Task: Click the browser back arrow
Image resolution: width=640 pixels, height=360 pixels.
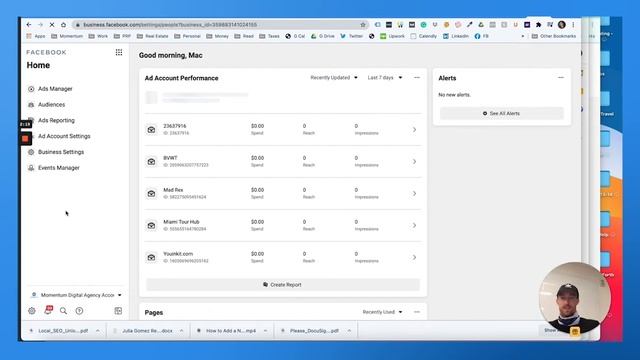Action: point(29,25)
